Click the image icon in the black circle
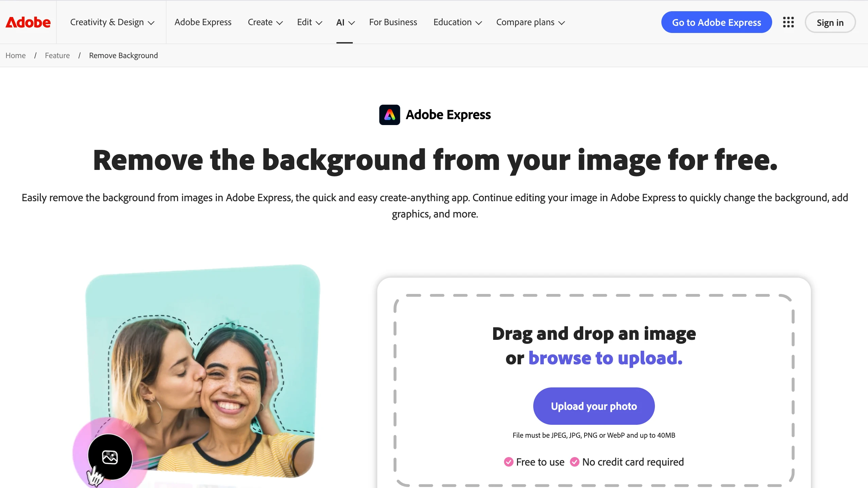The width and height of the screenshot is (868, 488). point(109,457)
